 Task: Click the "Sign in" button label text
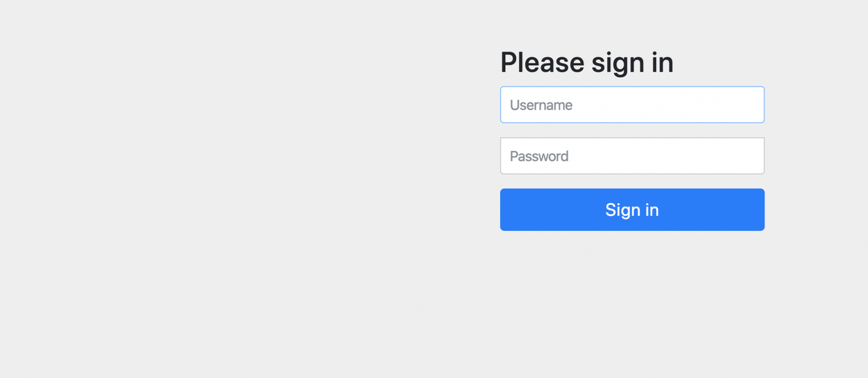(632, 210)
